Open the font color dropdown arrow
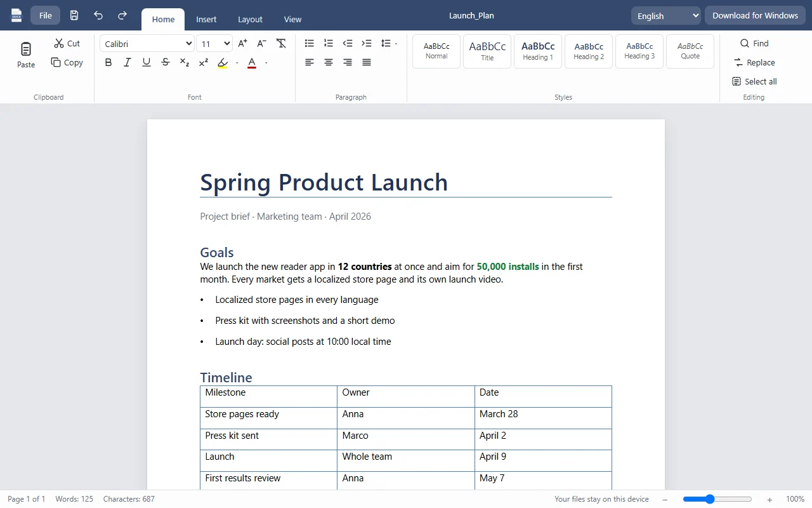Viewport: 812px width, 508px height. point(266,63)
